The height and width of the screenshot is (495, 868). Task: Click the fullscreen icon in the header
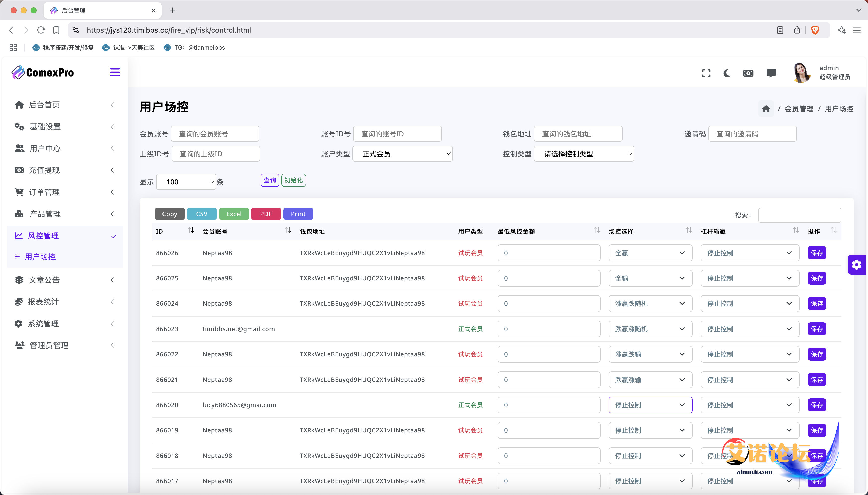tap(706, 73)
